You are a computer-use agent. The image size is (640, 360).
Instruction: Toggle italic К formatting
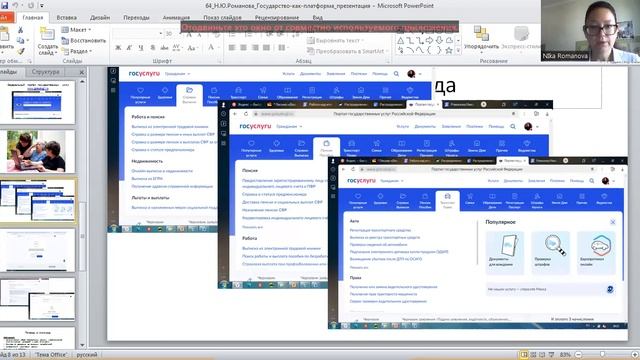[x=129, y=48]
